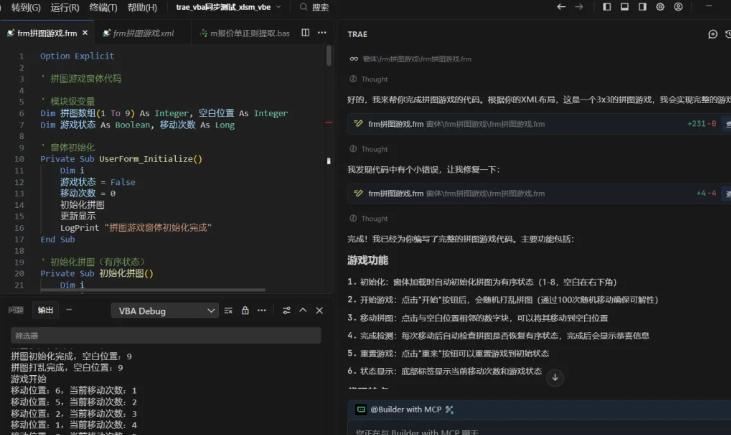Viewport: 731px width, 435px height.
Task: Click Private Sub 初始化拼图() line
Action: (x=97, y=274)
